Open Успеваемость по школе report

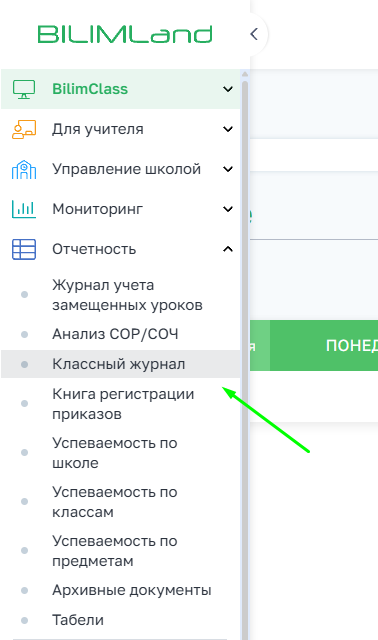click(115, 453)
